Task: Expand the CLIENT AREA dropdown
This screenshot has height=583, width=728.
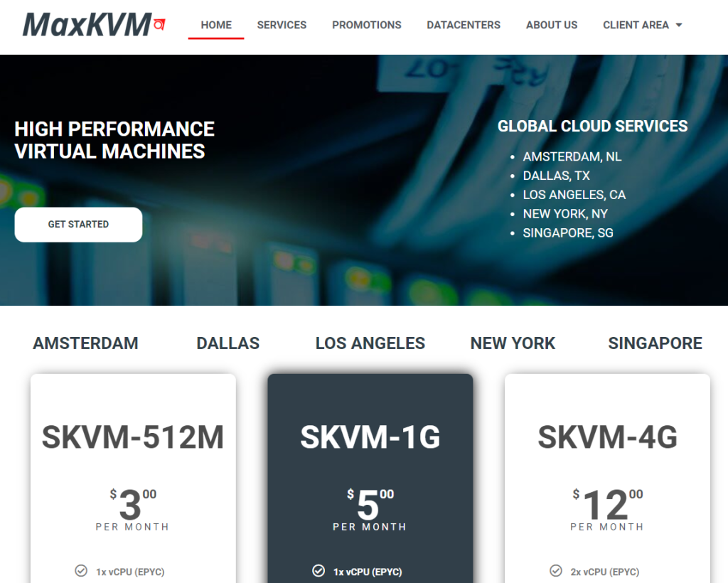Action: (x=643, y=25)
